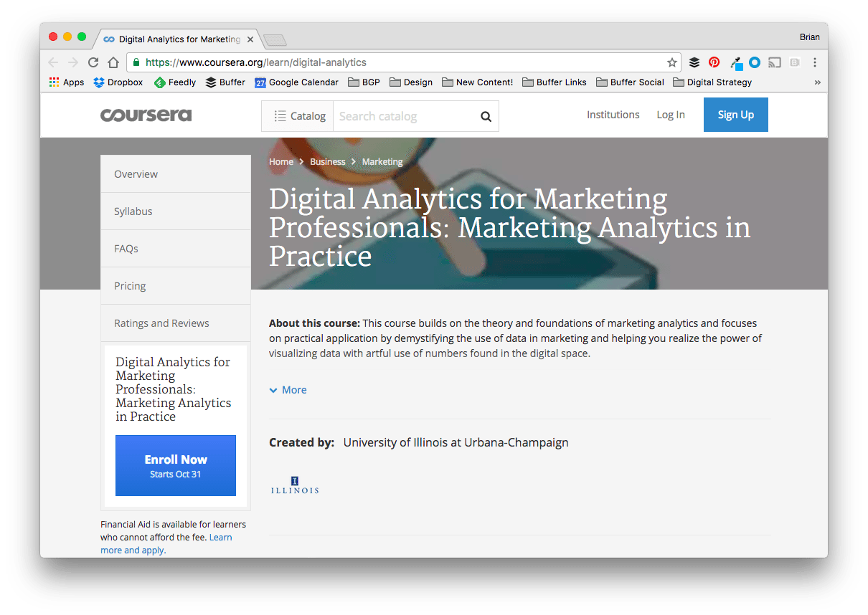Switch to the Syllabus section
This screenshot has height=615, width=868.
133,211
